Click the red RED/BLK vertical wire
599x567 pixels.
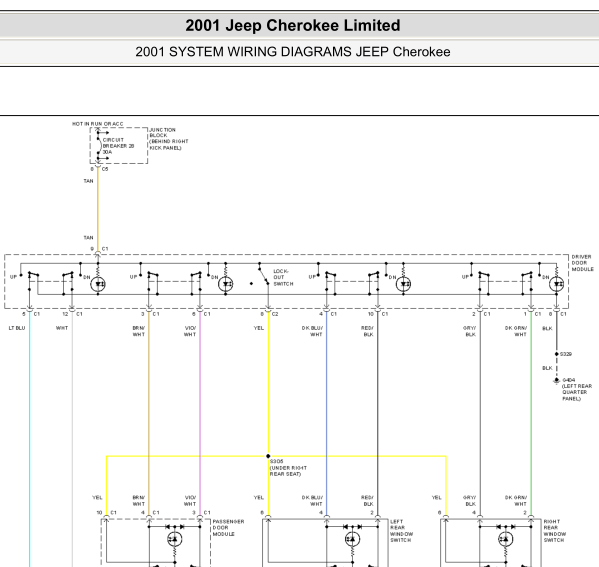[377, 413]
